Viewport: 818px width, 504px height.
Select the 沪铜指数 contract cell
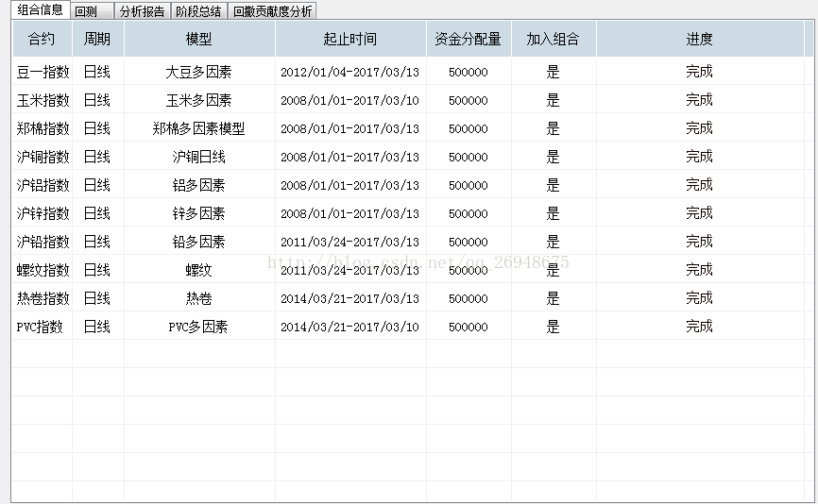point(43,157)
